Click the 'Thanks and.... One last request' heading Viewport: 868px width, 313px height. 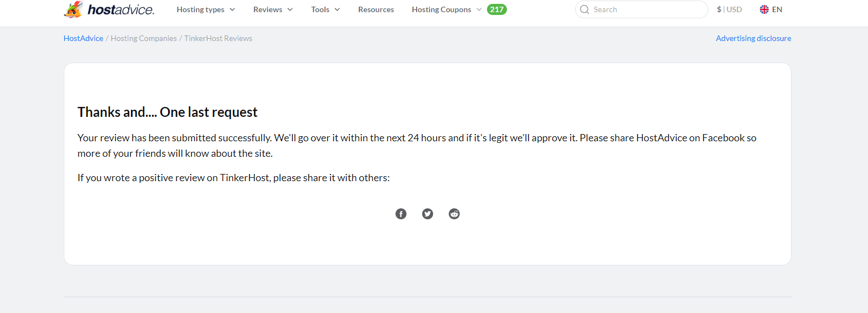pos(167,112)
